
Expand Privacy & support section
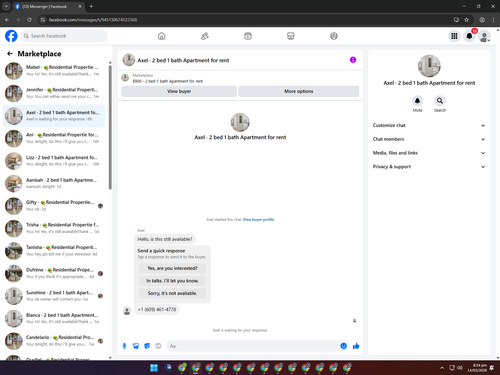click(429, 167)
